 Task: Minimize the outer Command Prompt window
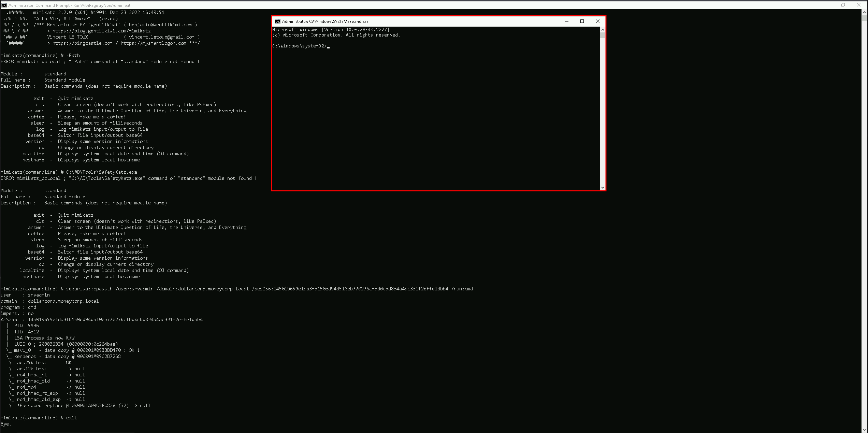(x=828, y=5)
